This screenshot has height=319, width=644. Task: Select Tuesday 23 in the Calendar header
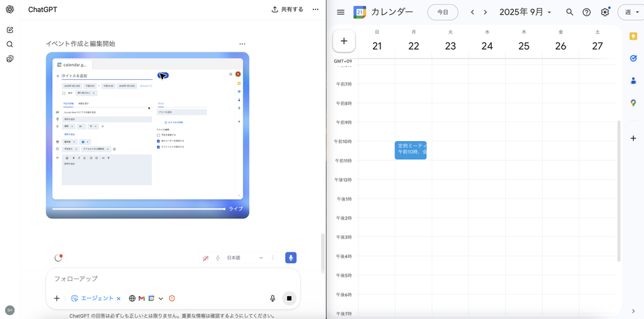point(451,46)
